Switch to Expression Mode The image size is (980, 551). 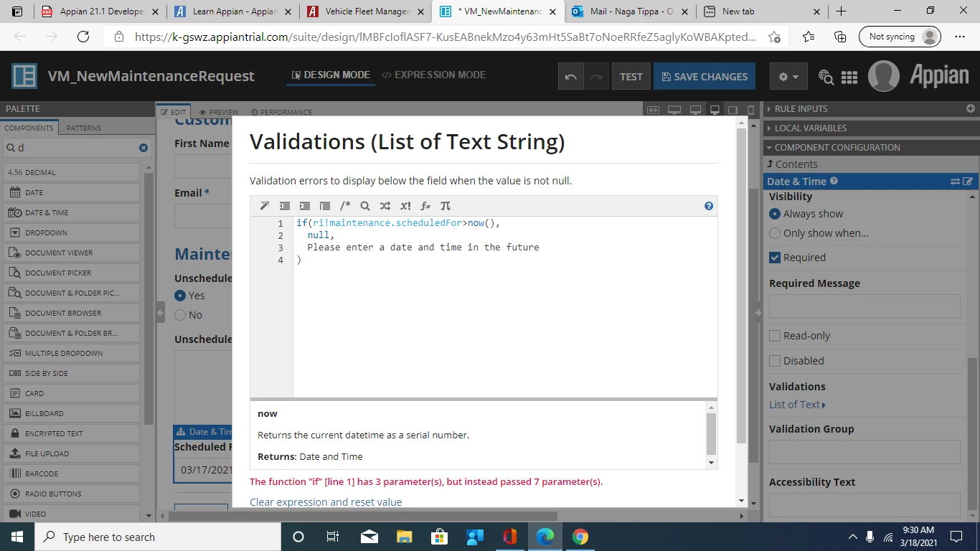tap(433, 75)
